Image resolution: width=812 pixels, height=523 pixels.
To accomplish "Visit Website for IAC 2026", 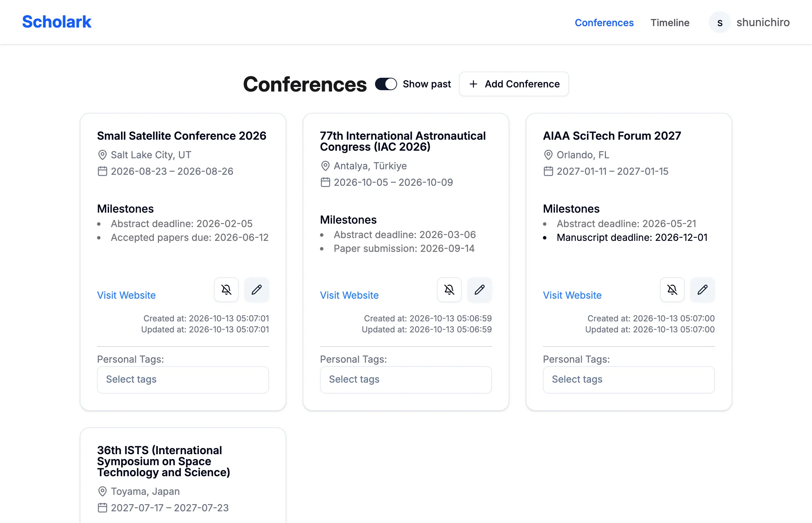I will (349, 295).
